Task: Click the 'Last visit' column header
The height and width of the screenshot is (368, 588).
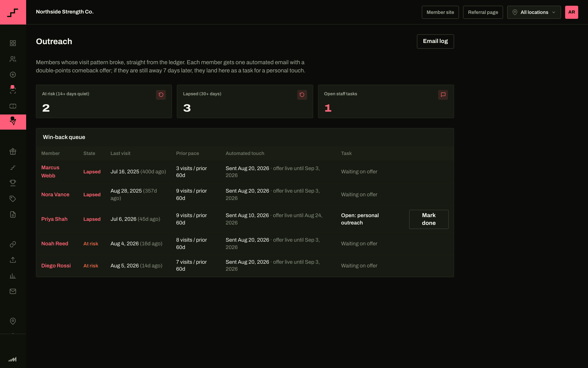Action: [120, 153]
